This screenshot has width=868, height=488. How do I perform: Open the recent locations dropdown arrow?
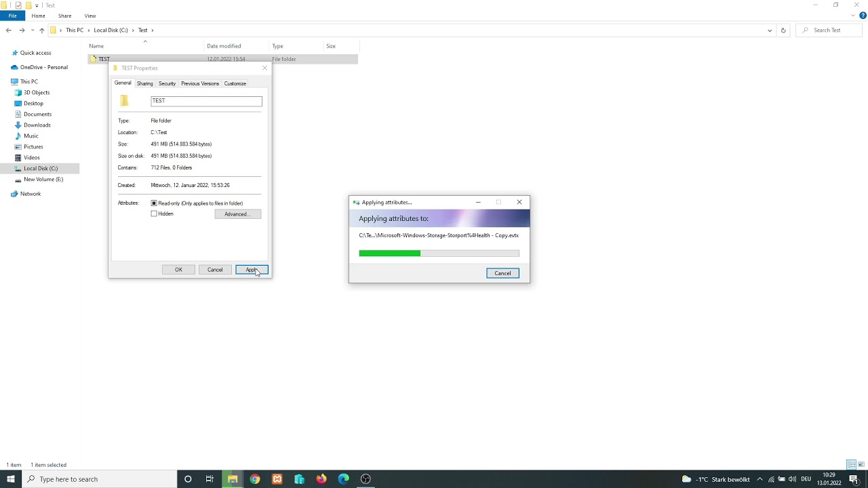(32, 30)
